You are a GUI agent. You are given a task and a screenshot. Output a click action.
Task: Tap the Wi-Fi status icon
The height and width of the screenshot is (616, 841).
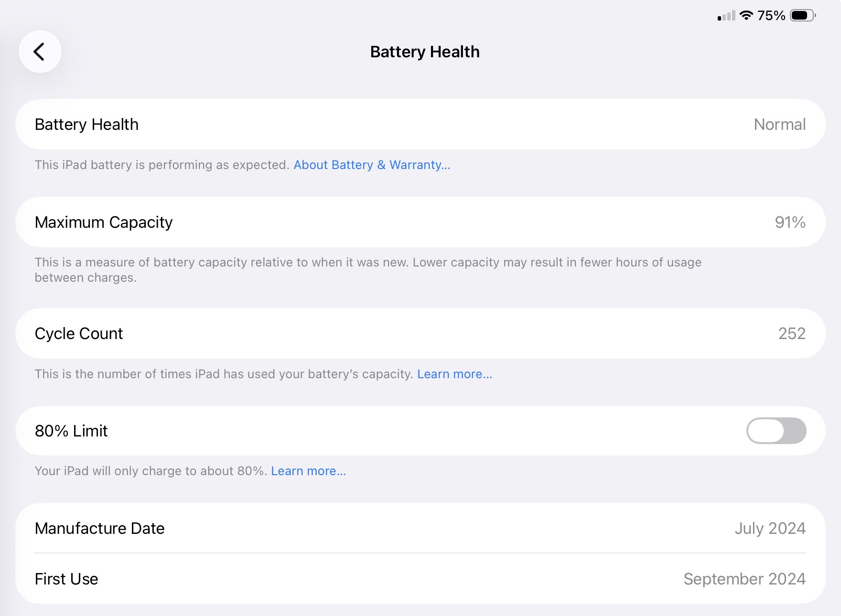click(746, 16)
